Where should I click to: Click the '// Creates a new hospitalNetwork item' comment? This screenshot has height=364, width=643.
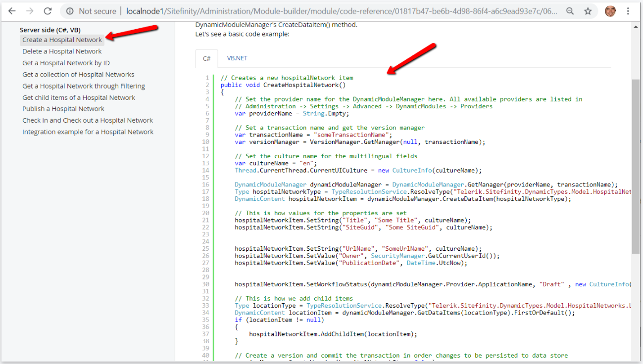[287, 78]
